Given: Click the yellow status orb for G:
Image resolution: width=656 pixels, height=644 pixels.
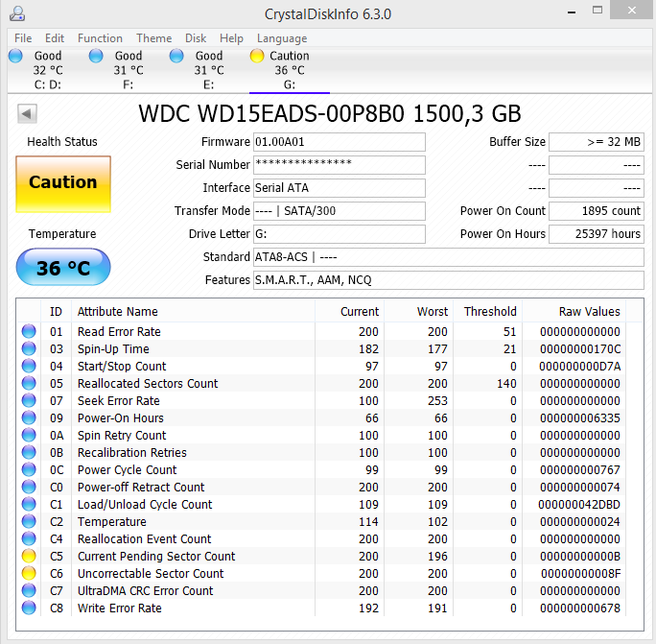Looking at the screenshot, I should coord(256,56).
